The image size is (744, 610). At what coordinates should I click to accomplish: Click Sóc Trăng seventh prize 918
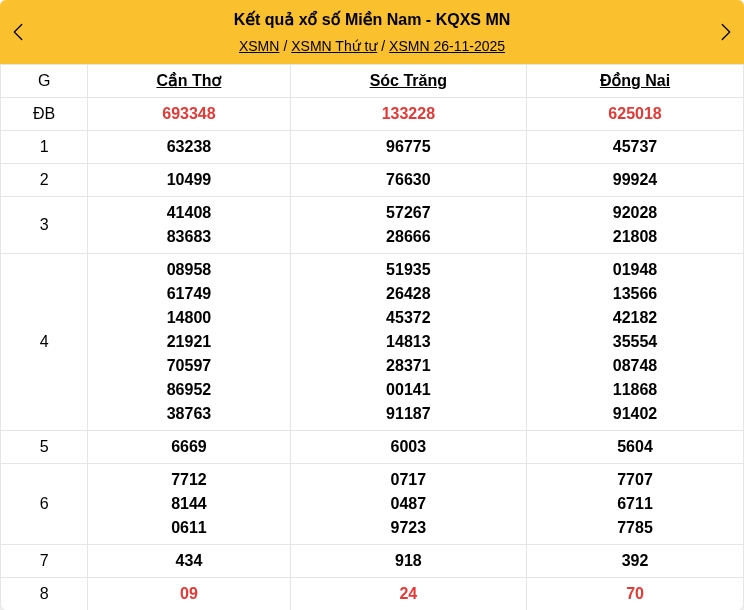(408, 561)
